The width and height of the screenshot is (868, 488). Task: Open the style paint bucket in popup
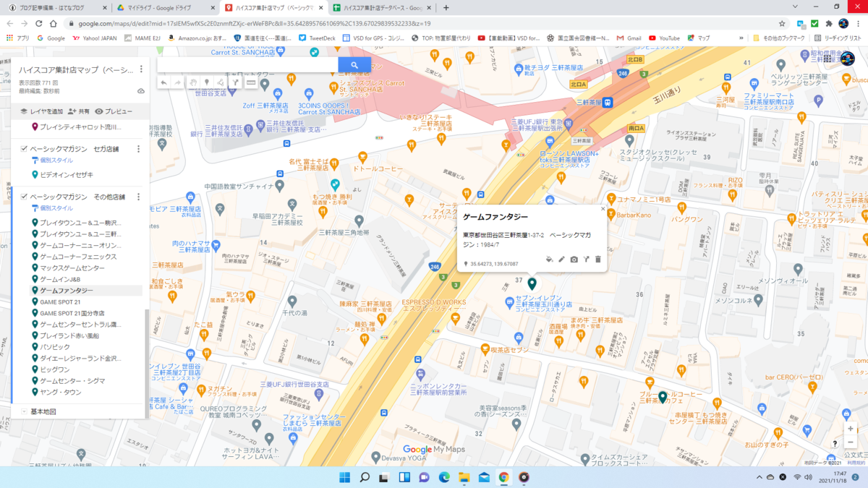[x=549, y=259]
